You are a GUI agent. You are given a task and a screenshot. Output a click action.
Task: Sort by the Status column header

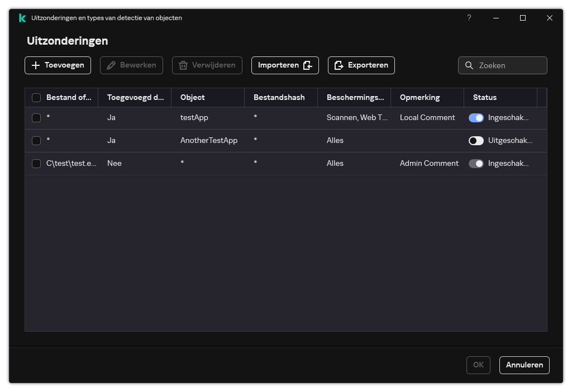pyautogui.click(x=485, y=97)
